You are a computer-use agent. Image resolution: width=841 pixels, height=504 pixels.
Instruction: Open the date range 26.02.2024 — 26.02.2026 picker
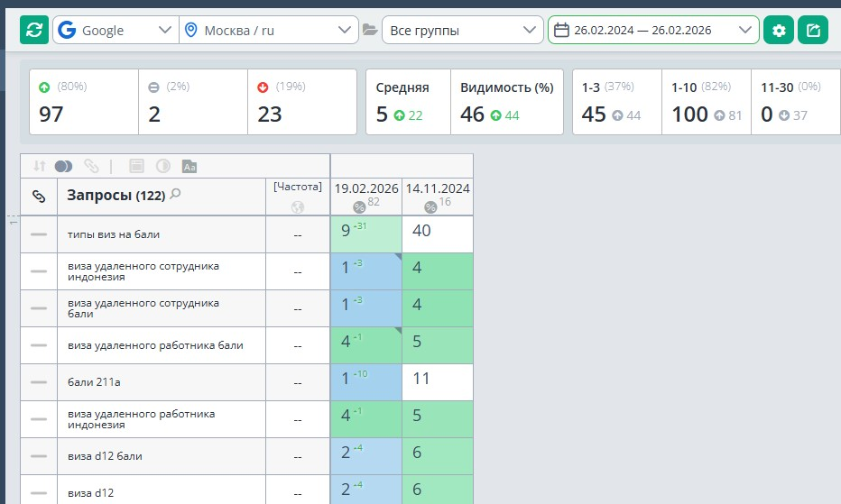[653, 30]
